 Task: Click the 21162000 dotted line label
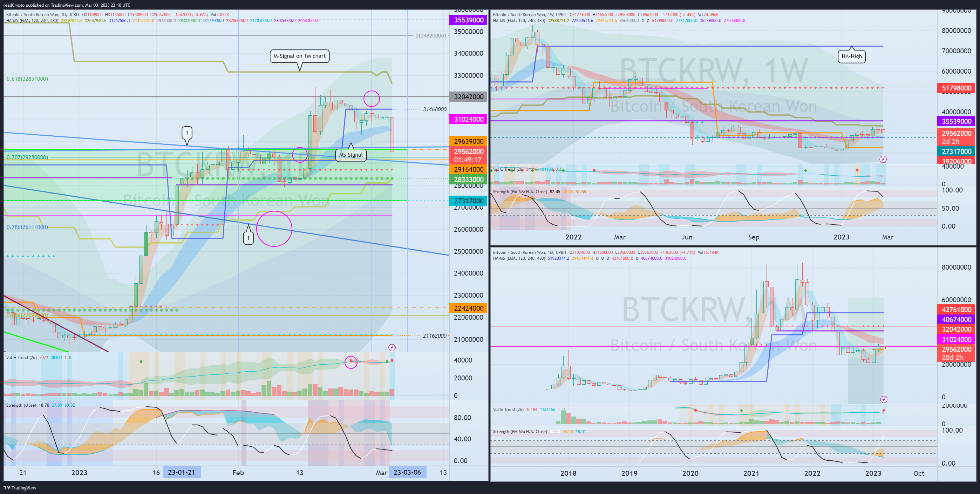pos(435,336)
